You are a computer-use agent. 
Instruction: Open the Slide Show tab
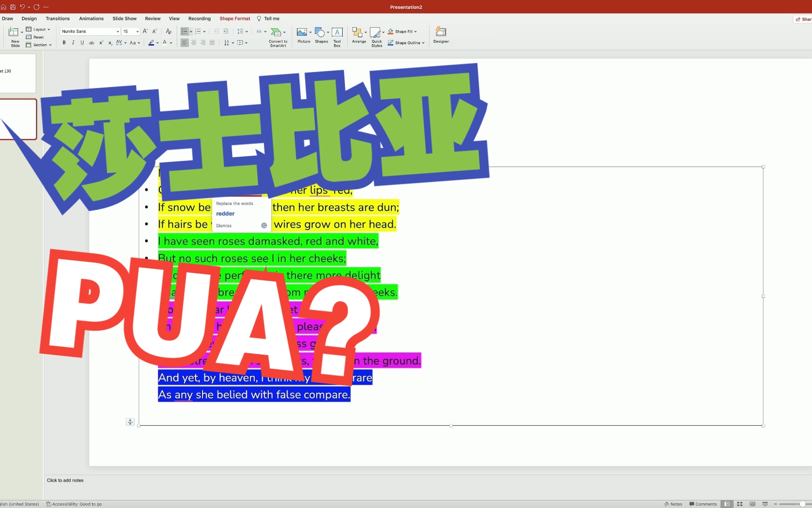click(125, 18)
